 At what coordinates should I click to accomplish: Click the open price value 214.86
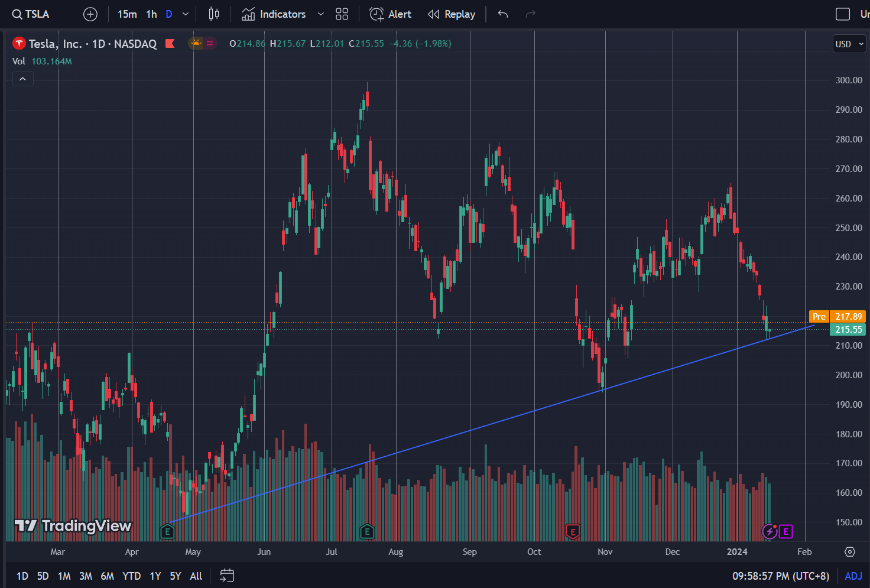(x=251, y=44)
